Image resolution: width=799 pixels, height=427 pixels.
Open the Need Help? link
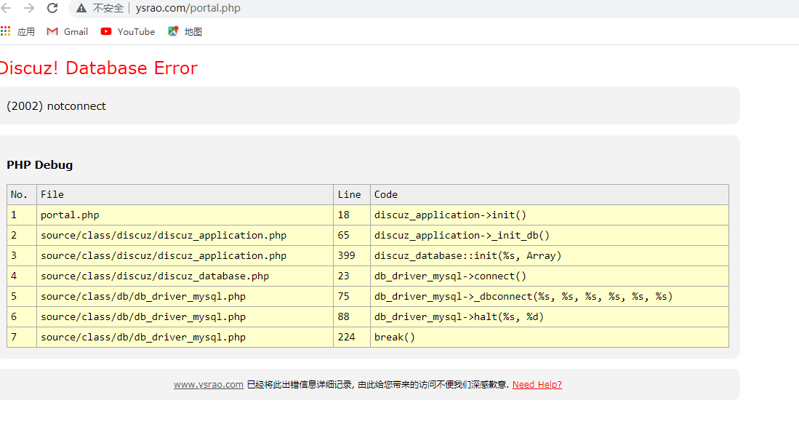pos(537,385)
